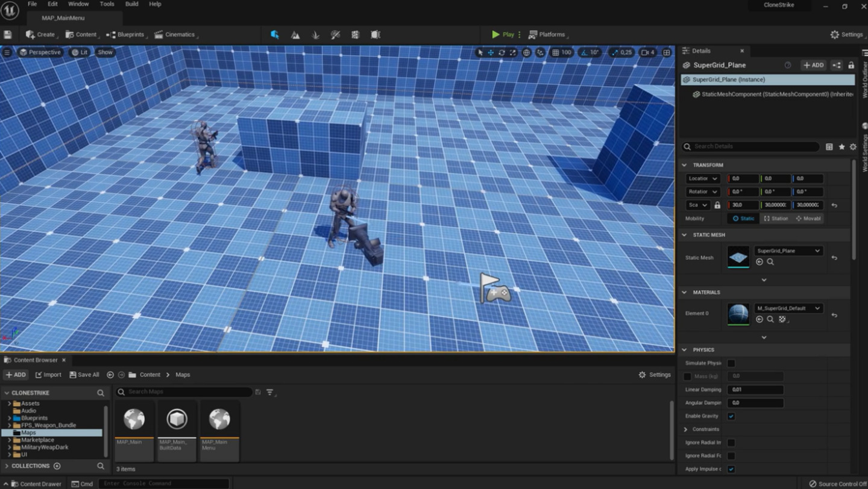
Task: Click the scale lock icon in Transform
Action: (717, 205)
